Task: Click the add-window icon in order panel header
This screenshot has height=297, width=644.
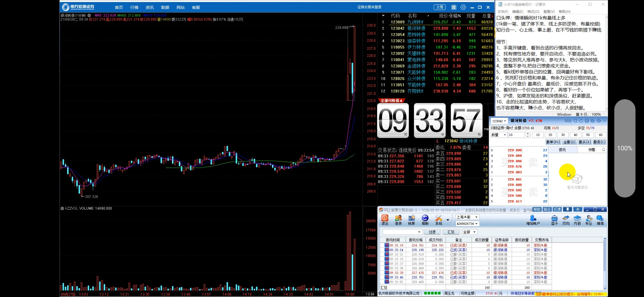Action: tap(593, 121)
